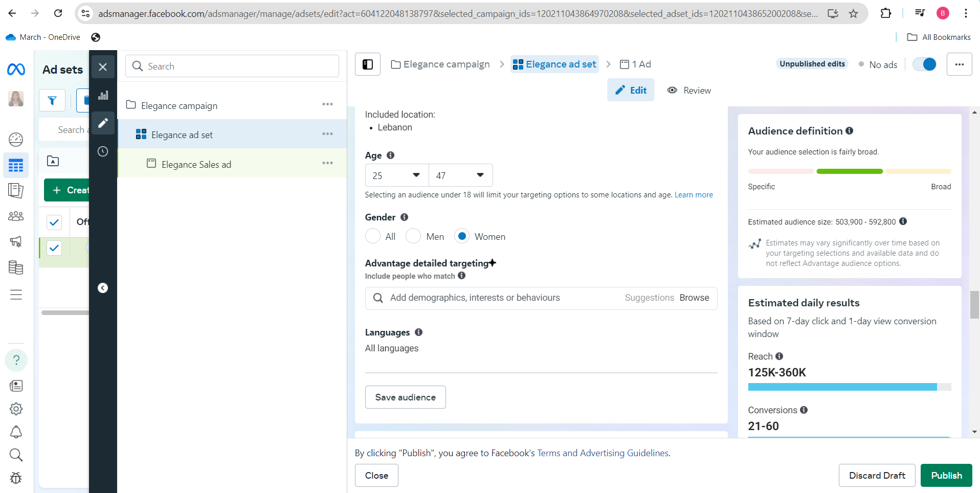Open the megaphone advertising icon in sidebar
This screenshot has height=493, width=980.
[x=16, y=241]
